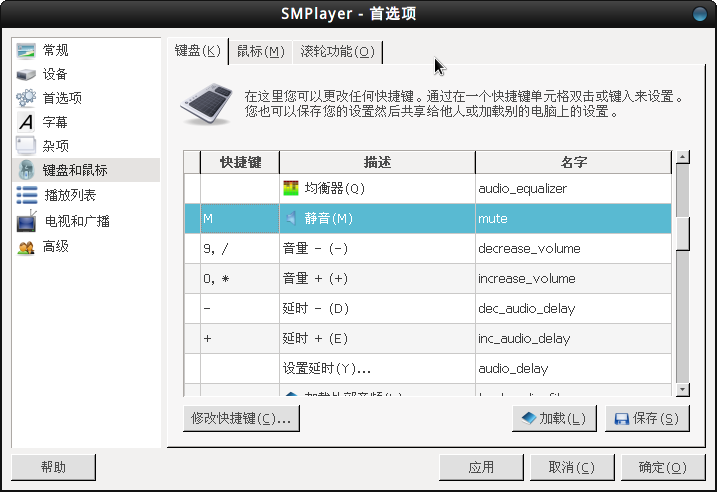The image size is (717, 492).
Task: Click the M shortcut cell for mute
Action: (240, 219)
